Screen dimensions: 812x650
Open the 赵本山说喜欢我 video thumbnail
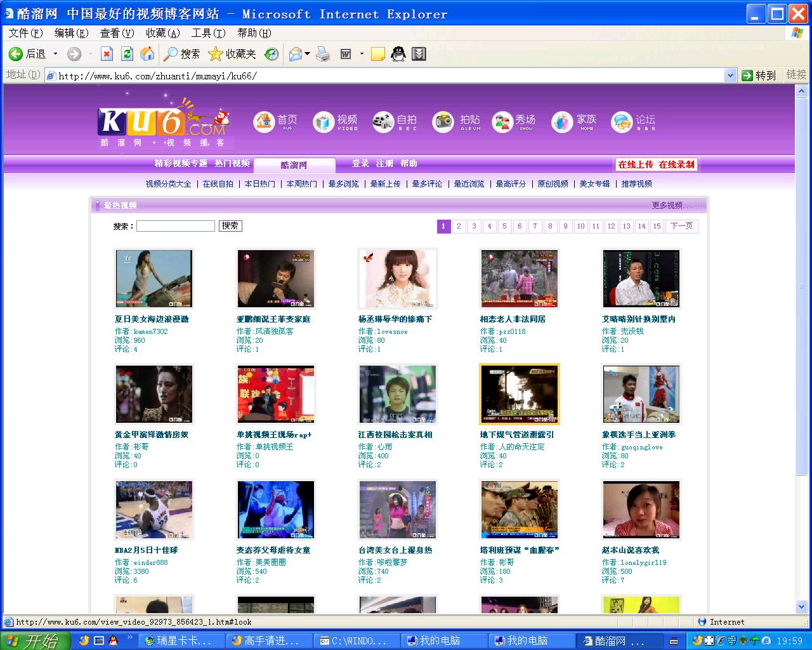click(x=641, y=510)
